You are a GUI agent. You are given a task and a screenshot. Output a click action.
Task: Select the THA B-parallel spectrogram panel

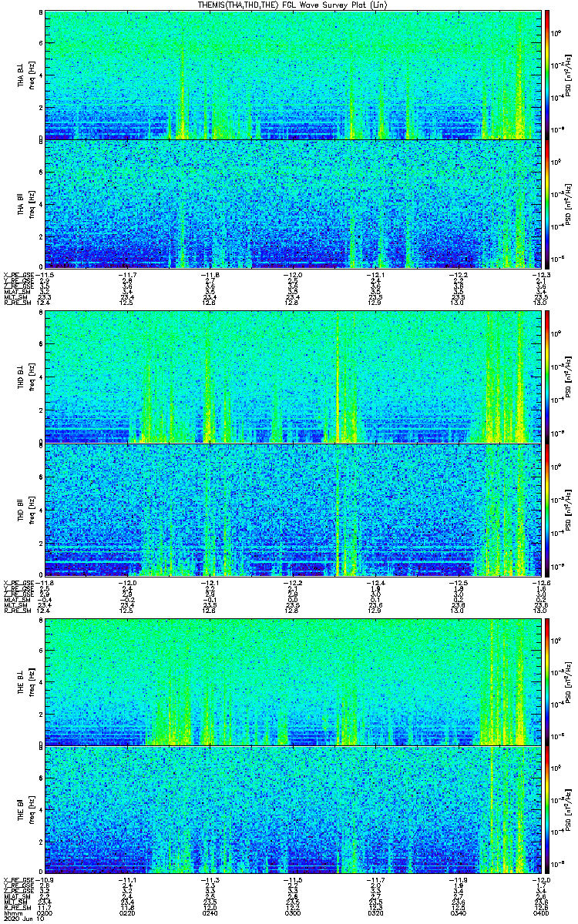pos(292,203)
